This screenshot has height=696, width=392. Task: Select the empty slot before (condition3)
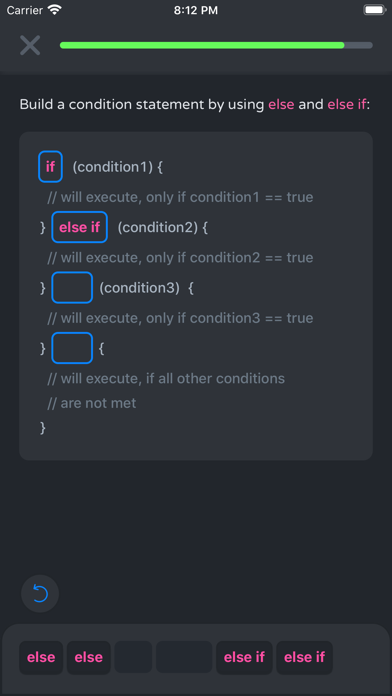coord(72,288)
